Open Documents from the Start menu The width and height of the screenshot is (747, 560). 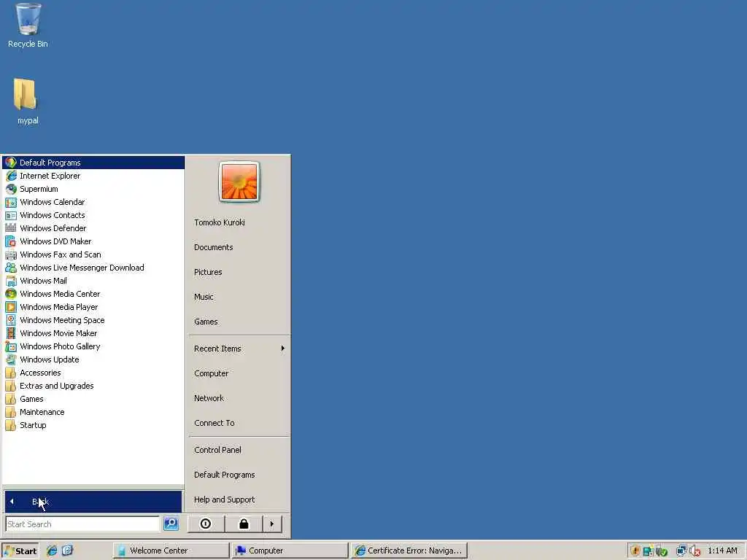pos(239,247)
